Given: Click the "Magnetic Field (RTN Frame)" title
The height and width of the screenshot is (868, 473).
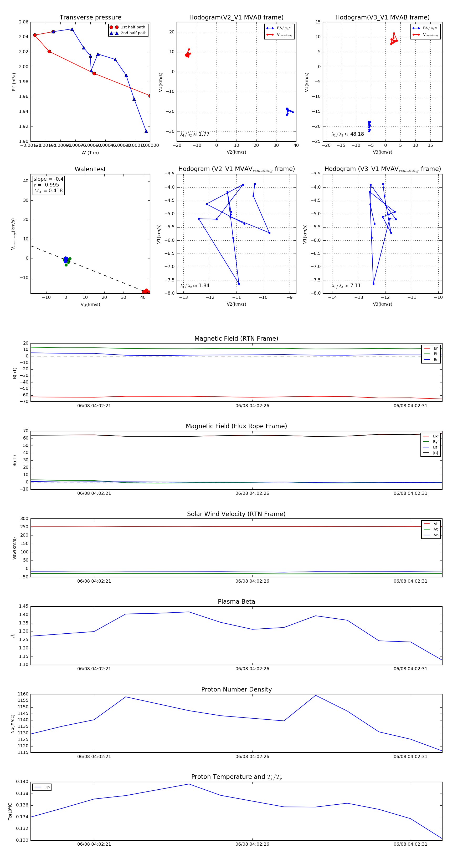Looking at the screenshot, I should [x=236, y=339].
